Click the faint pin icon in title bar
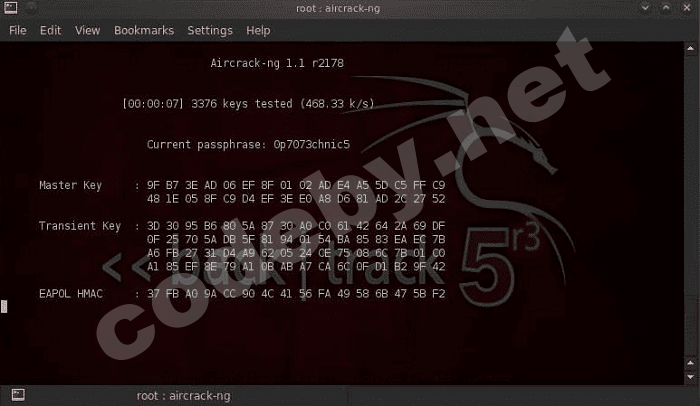 (31, 8)
